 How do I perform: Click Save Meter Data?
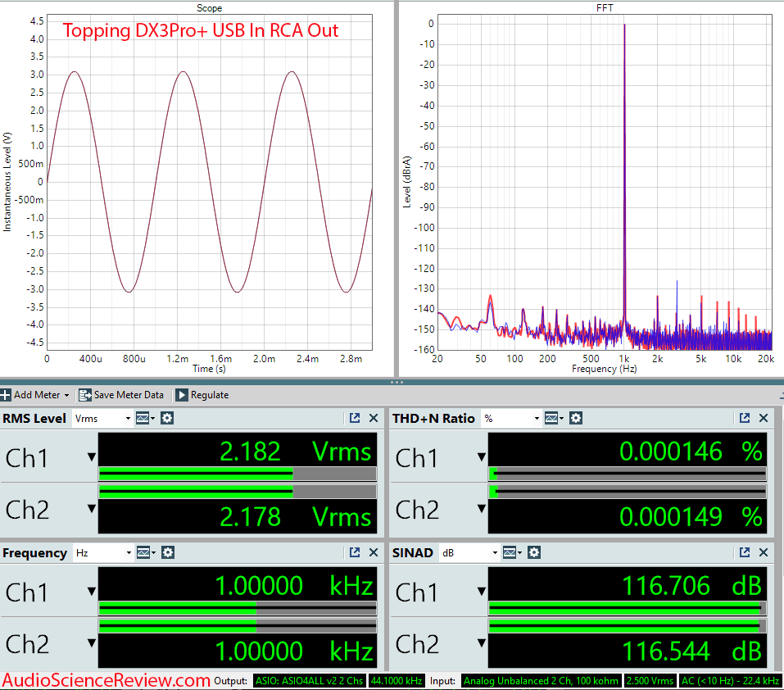point(121,395)
